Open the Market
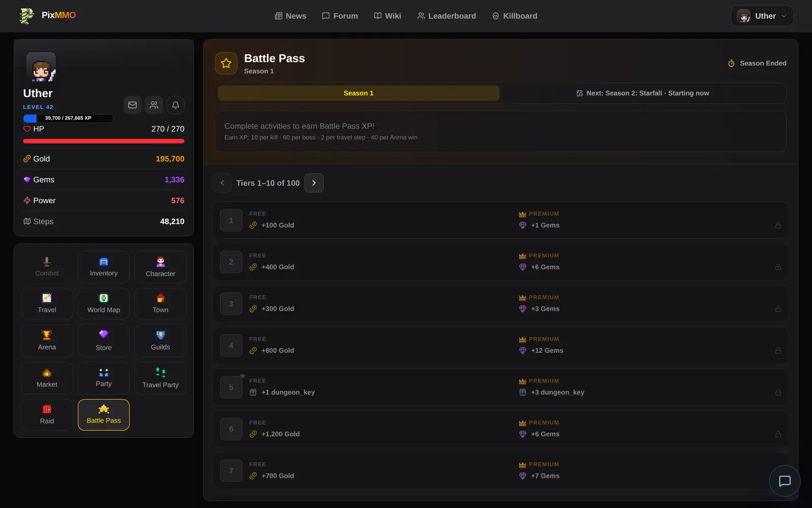 47,378
